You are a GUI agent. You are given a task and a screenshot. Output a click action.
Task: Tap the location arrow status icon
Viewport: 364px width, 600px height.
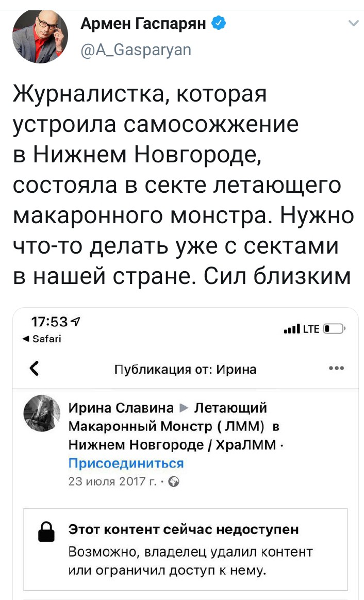pyautogui.click(x=77, y=323)
